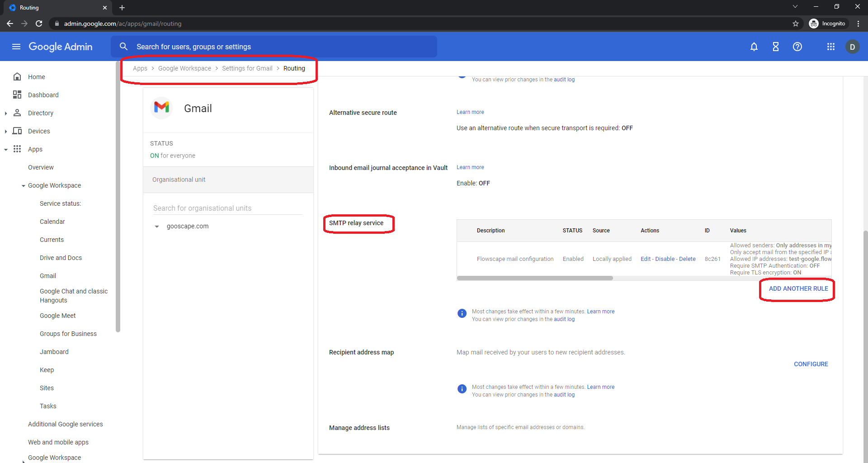This screenshot has width=868, height=463.
Task: Click ADD ANOTHER RULE button
Action: [798, 288]
